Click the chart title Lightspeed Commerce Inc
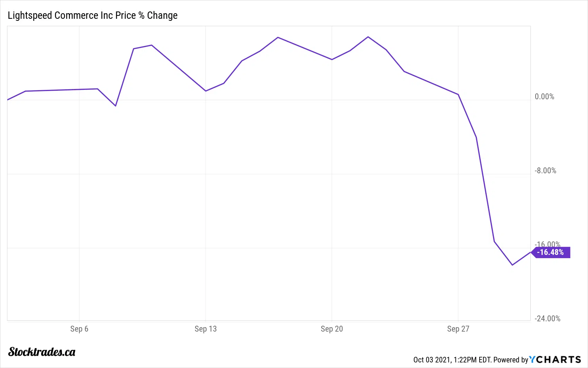588x368 pixels. 92,15
